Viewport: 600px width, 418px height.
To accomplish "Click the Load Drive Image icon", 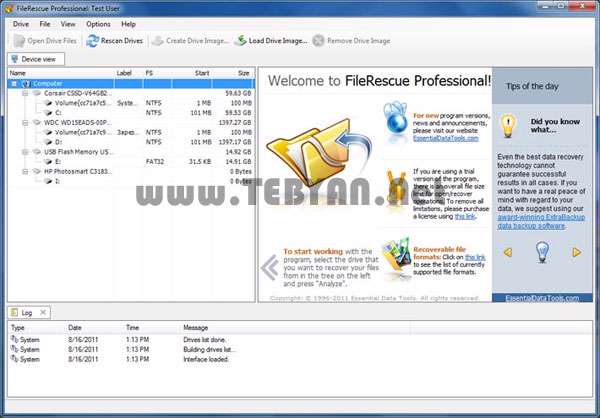I will pyautogui.click(x=240, y=41).
